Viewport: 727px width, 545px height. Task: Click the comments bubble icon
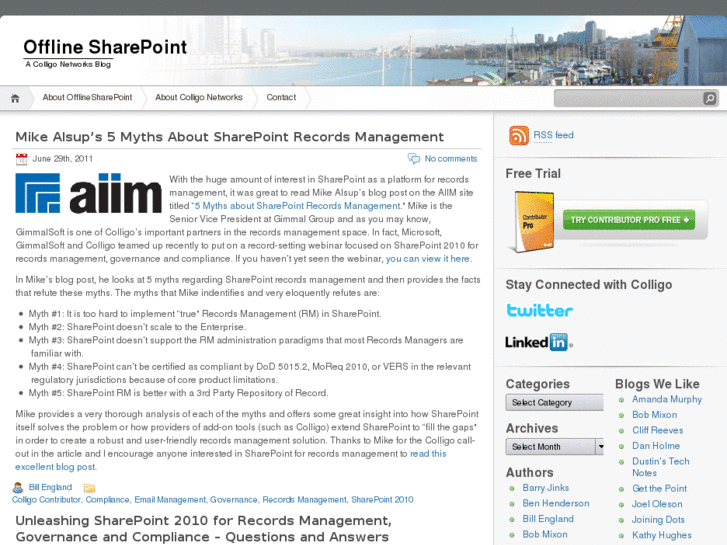(x=414, y=159)
